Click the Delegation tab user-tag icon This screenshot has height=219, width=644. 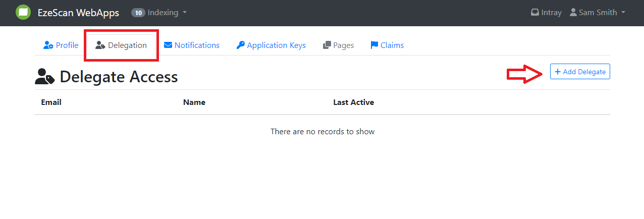pyautogui.click(x=100, y=45)
